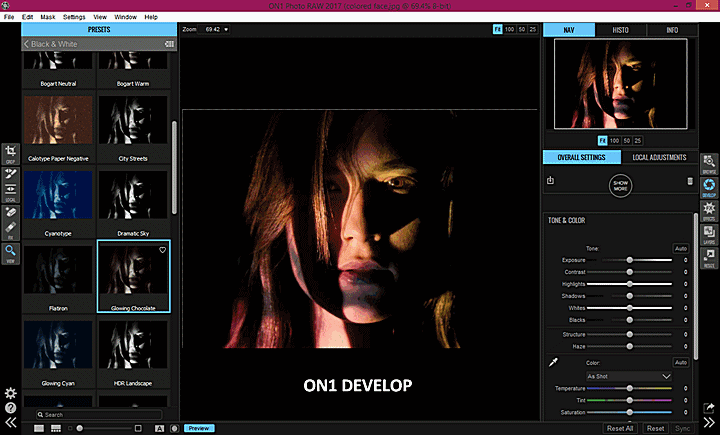Open the Browse module
The height and width of the screenshot is (435, 720).
(709, 164)
